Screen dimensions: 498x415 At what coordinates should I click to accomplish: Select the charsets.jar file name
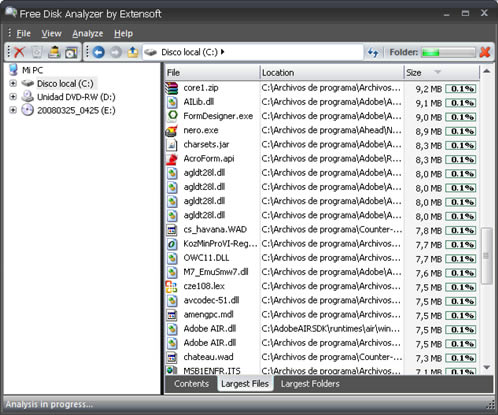point(206,144)
